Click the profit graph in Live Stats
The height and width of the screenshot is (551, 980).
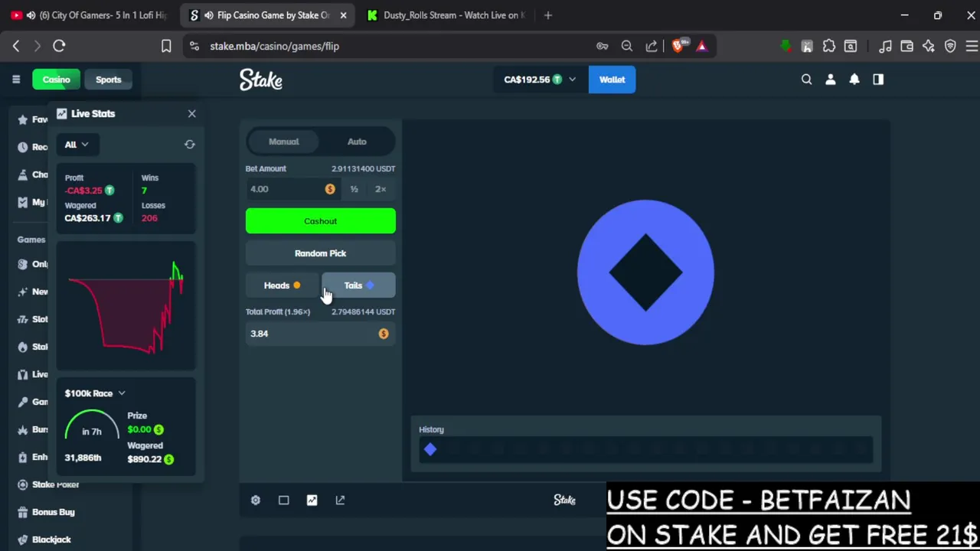coord(126,306)
